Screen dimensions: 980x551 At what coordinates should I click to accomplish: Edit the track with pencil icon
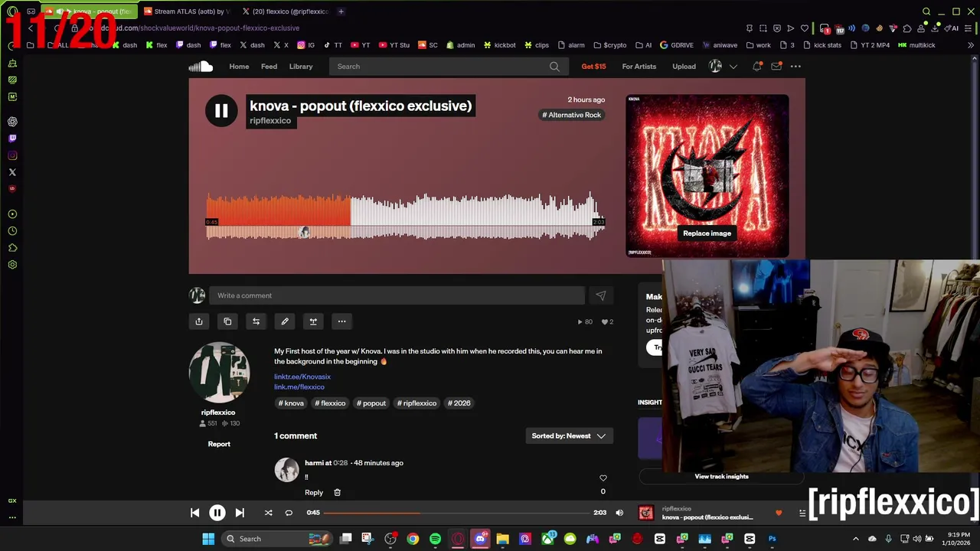285,321
